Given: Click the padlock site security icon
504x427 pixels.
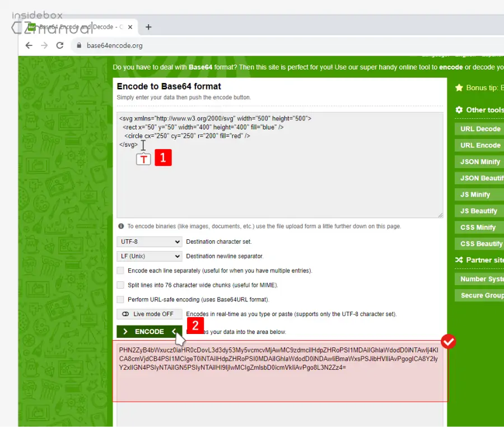Looking at the screenshot, I should pos(79,45).
